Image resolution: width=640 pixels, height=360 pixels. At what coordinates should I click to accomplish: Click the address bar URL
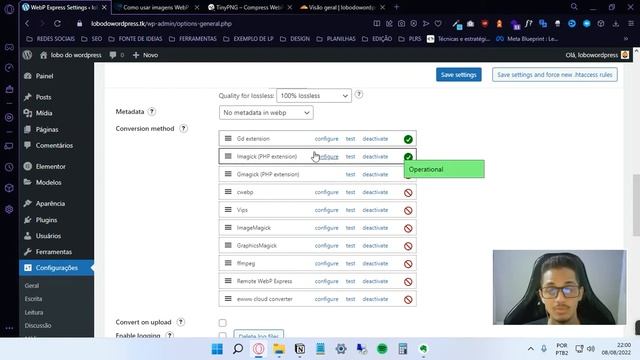161,24
